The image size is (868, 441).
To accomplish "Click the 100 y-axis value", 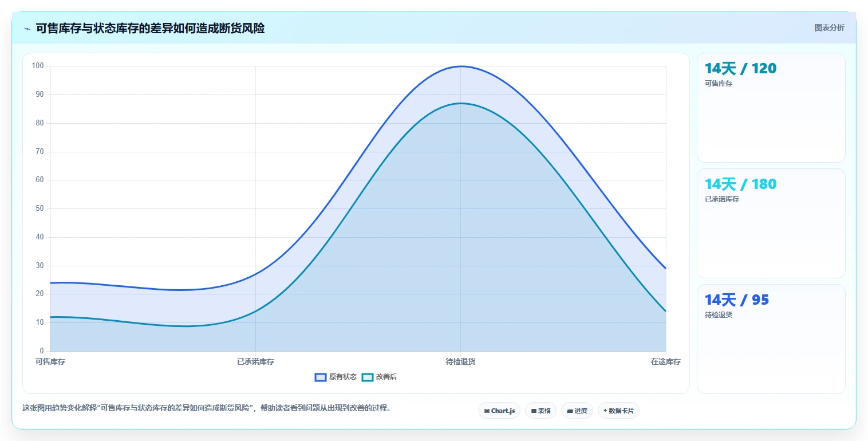I will point(38,66).
